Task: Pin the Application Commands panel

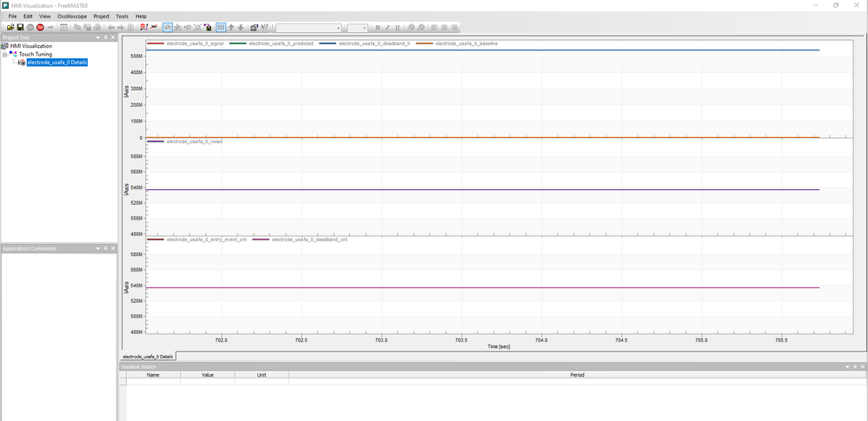Action: (x=106, y=248)
